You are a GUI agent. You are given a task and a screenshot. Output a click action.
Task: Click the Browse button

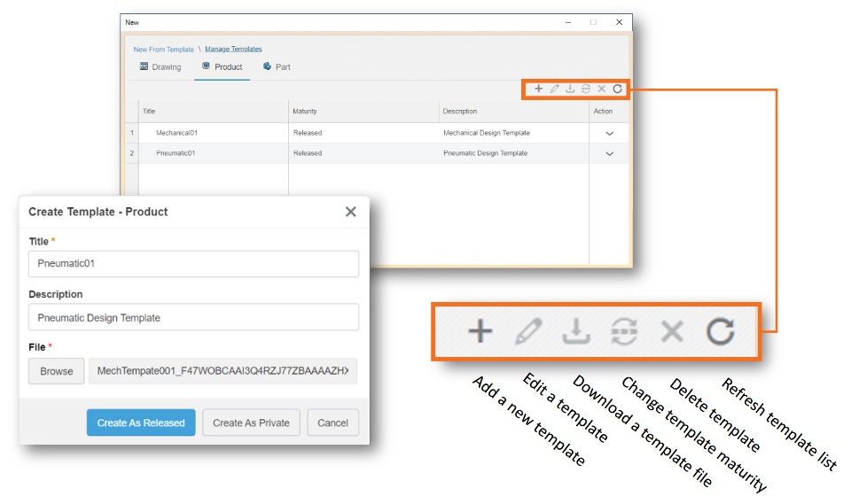[57, 371]
